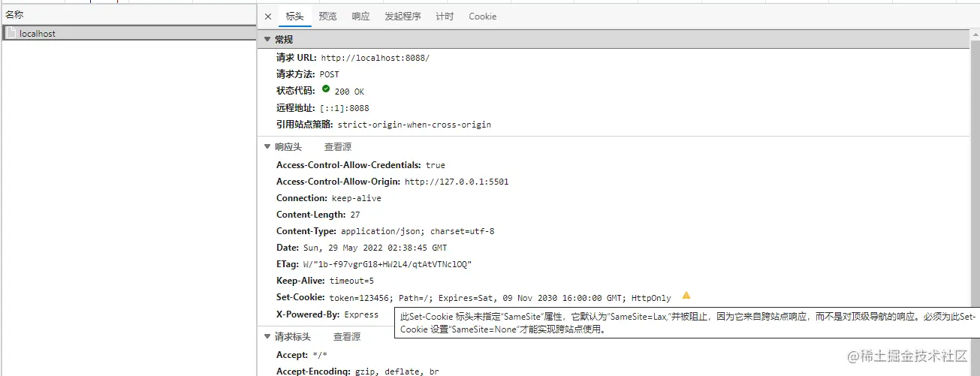This screenshot has width=980, height=376.
Task: Switch to the 标头 tab
Action: point(294,17)
